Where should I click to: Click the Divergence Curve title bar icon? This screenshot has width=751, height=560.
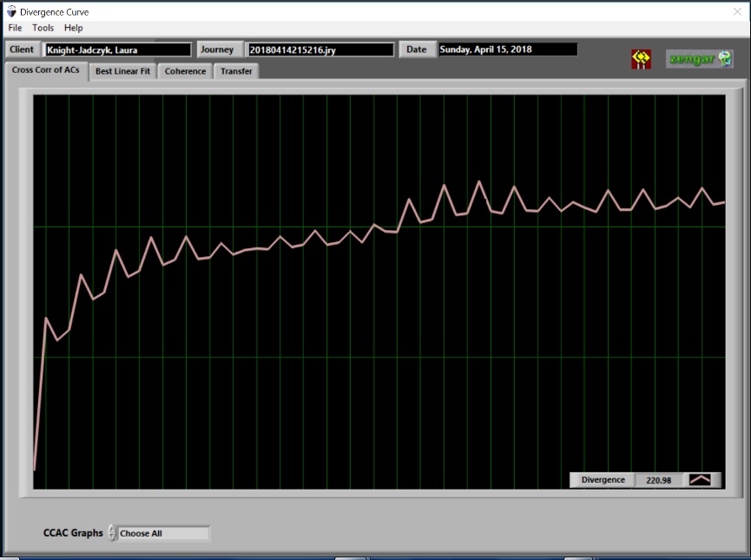tap(10, 12)
